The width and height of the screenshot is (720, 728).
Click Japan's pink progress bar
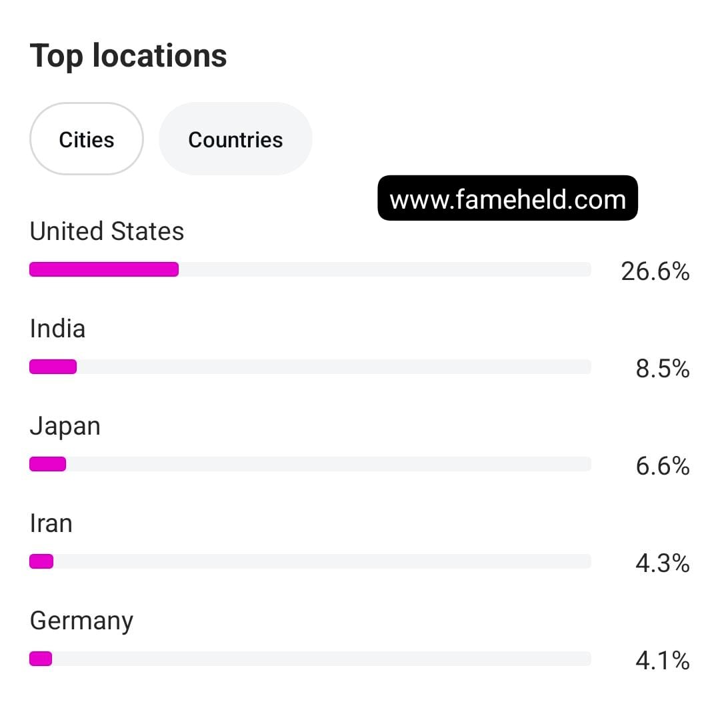(x=48, y=464)
